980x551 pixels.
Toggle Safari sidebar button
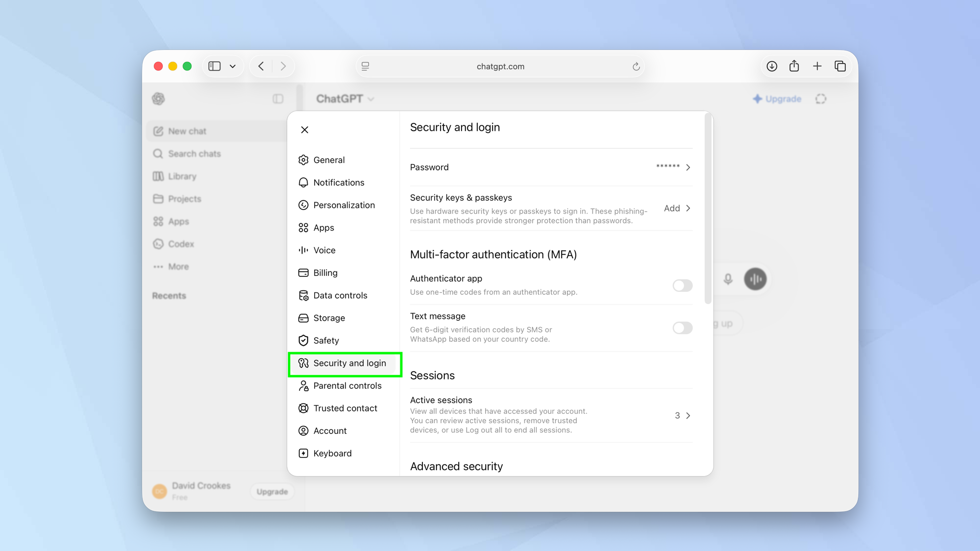[215, 66]
